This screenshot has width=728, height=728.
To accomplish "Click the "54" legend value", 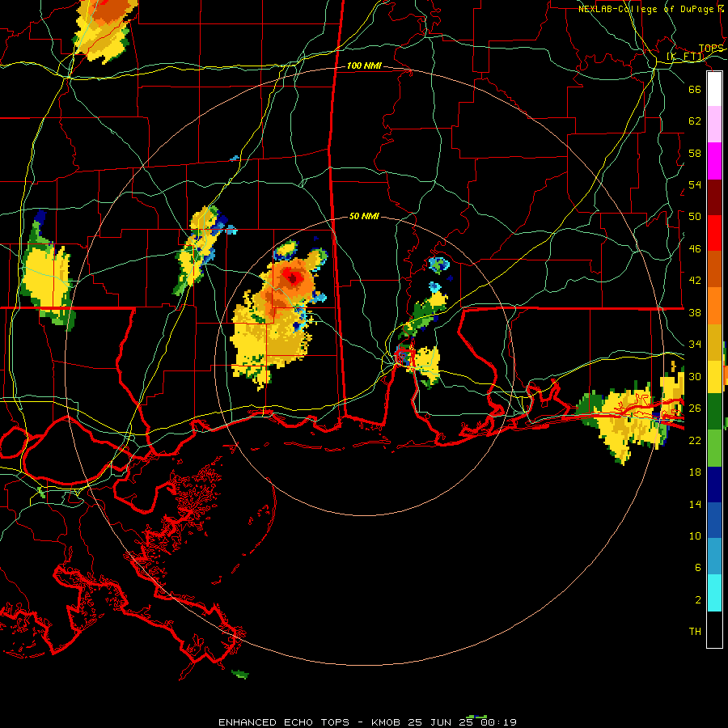I will 695,184.
